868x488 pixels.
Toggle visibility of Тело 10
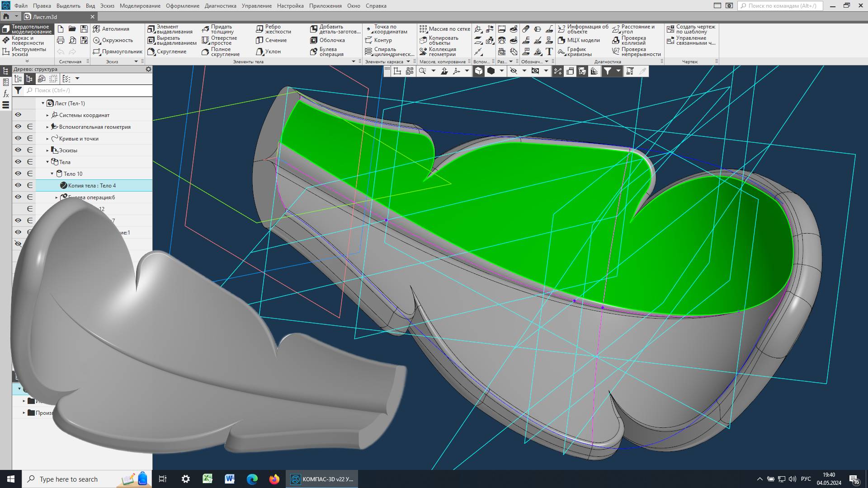(x=18, y=174)
